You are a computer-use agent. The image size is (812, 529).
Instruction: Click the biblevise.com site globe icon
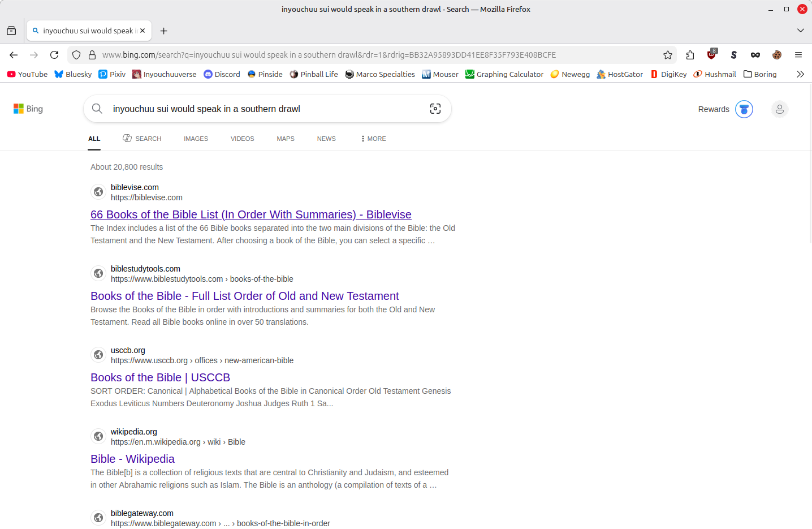[98, 192]
